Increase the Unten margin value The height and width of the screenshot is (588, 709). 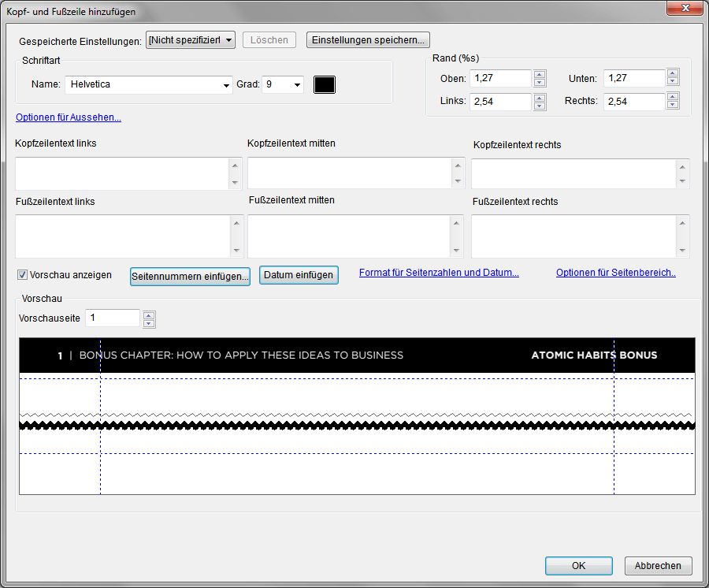coord(673,73)
